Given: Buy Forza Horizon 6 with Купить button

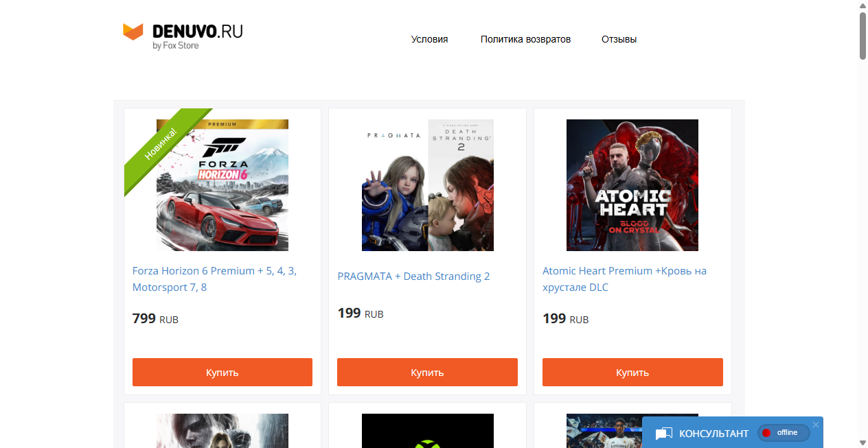Looking at the screenshot, I should 222,372.
